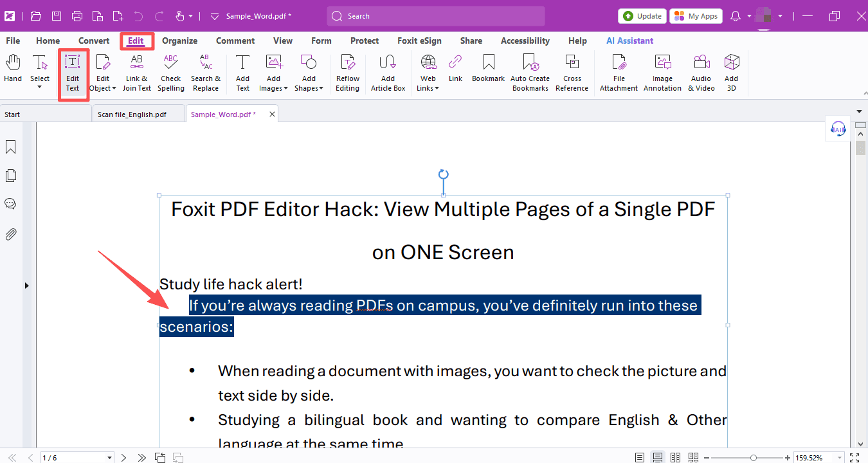The height and width of the screenshot is (463, 868).
Task: Switch to facing pages view
Action: (x=675, y=457)
